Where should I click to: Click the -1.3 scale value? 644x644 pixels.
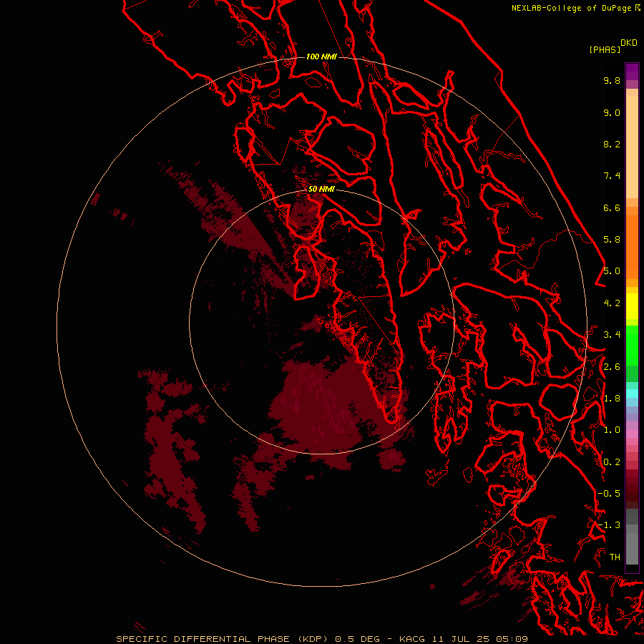(x=609, y=525)
